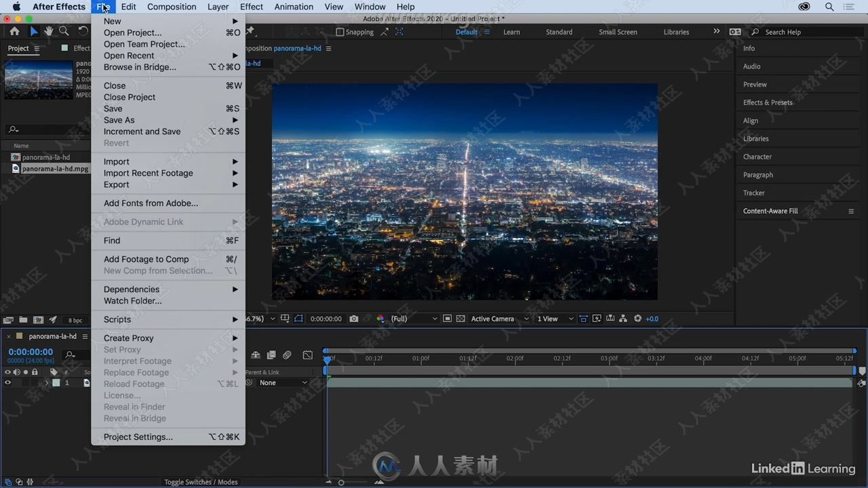868x488 pixels.
Task: Toggle the transparency grid in viewer
Action: (461, 319)
